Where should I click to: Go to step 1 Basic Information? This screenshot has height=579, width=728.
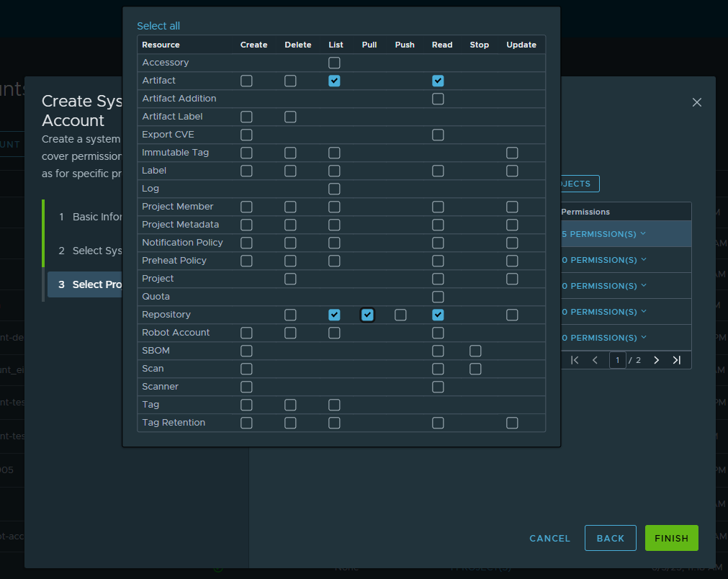[94, 217]
